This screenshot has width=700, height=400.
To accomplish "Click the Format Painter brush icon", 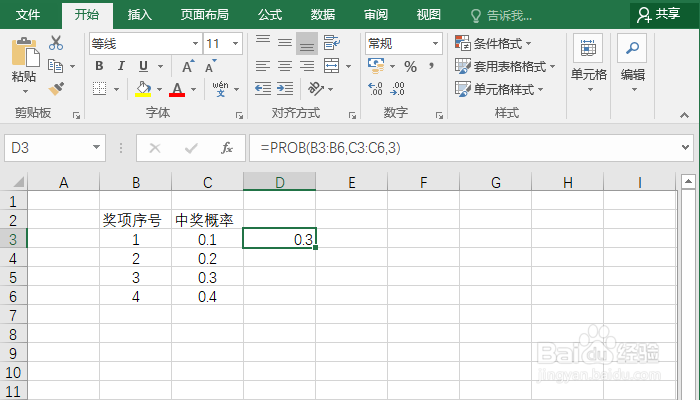I will 56,89.
